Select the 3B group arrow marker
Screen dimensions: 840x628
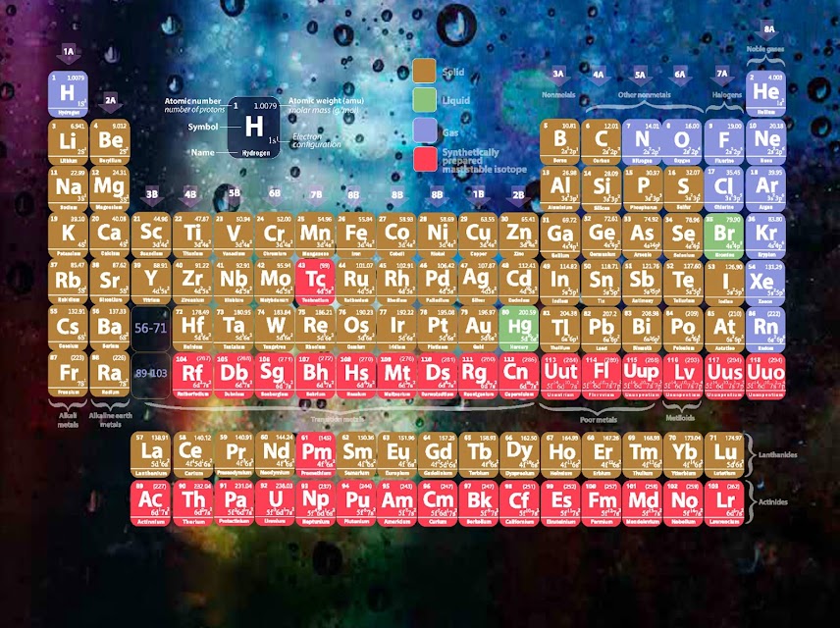[x=152, y=196]
